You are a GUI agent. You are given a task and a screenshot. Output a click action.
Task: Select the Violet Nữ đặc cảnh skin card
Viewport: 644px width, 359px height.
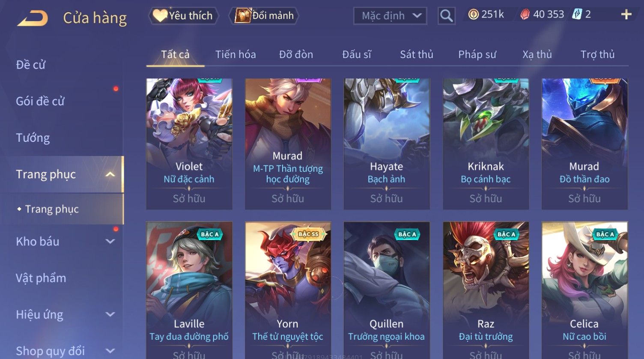tap(189, 144)
